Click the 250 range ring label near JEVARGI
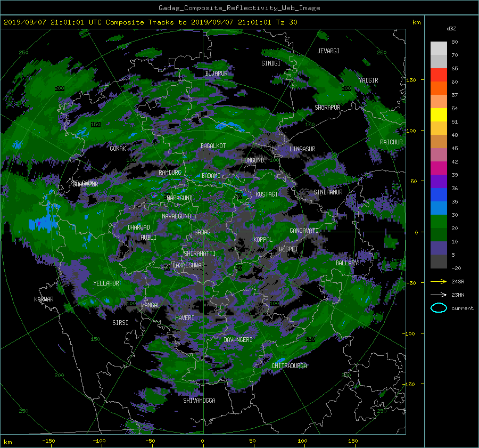This screenshot has width=479, height=448. click(x=382, y=53)
